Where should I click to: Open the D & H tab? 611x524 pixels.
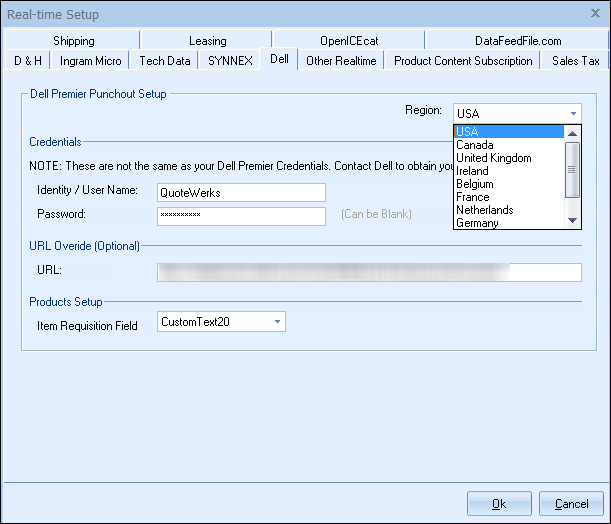click(28, 61)
